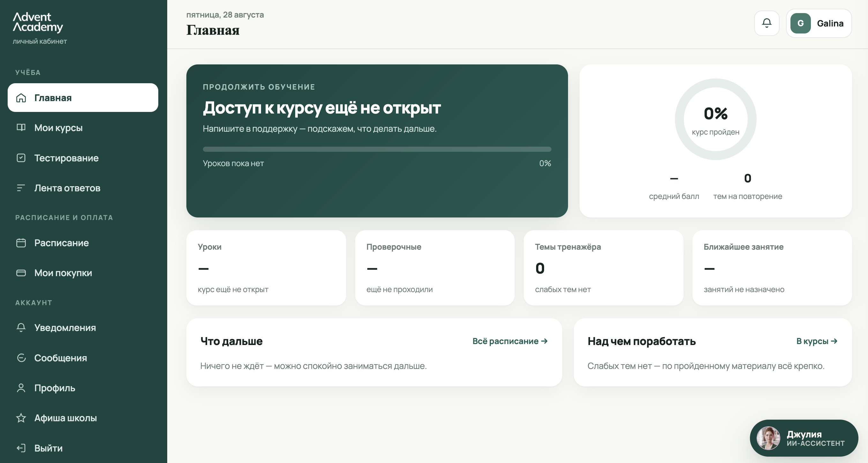
Task: Click the home icon beside Главная
Action: 21,98
